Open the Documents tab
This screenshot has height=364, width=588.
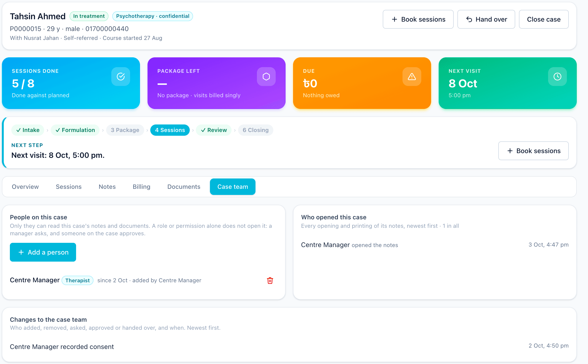coord(184,187)
